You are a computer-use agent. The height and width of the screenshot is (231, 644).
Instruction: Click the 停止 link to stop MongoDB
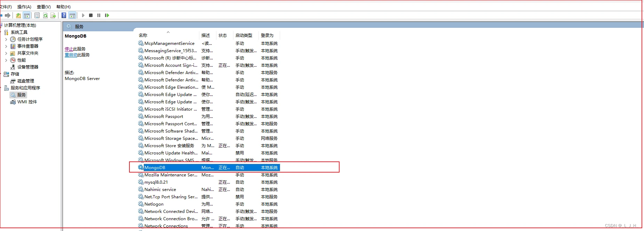[69, 49]
